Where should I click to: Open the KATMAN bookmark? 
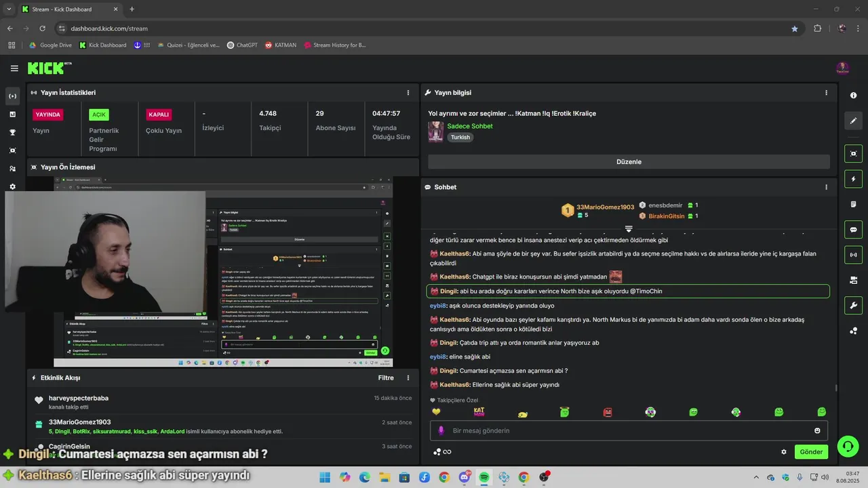pos(281,45)
